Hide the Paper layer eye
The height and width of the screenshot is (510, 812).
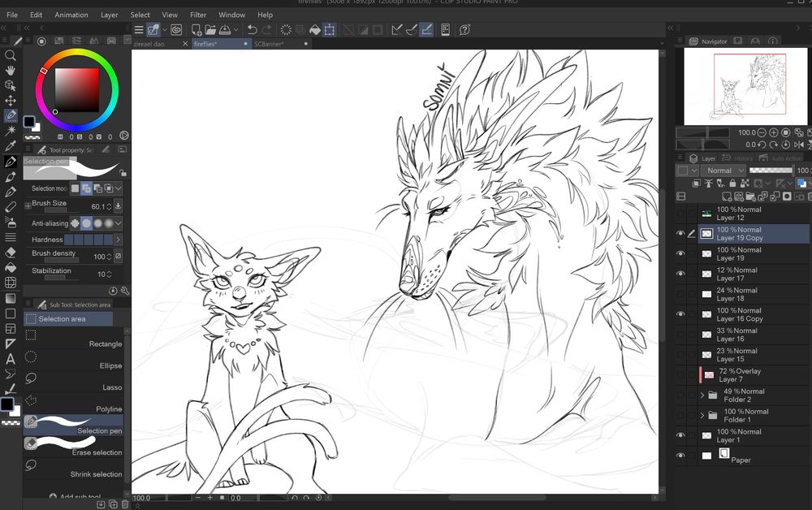(680, 456)
